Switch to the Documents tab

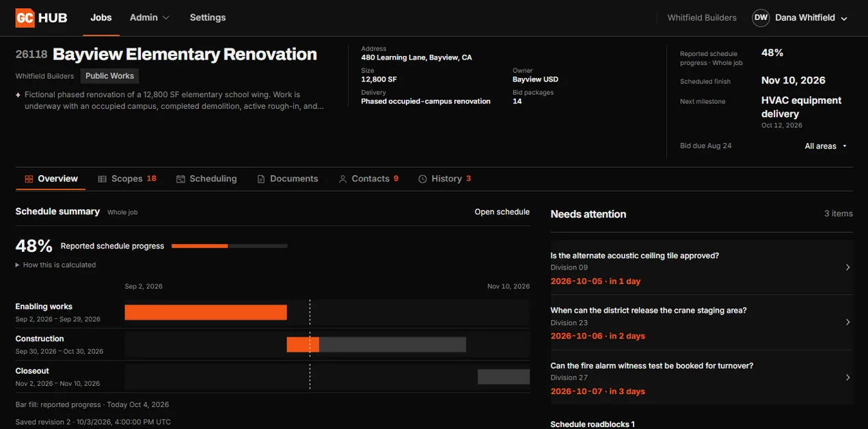tap(288, 179)
